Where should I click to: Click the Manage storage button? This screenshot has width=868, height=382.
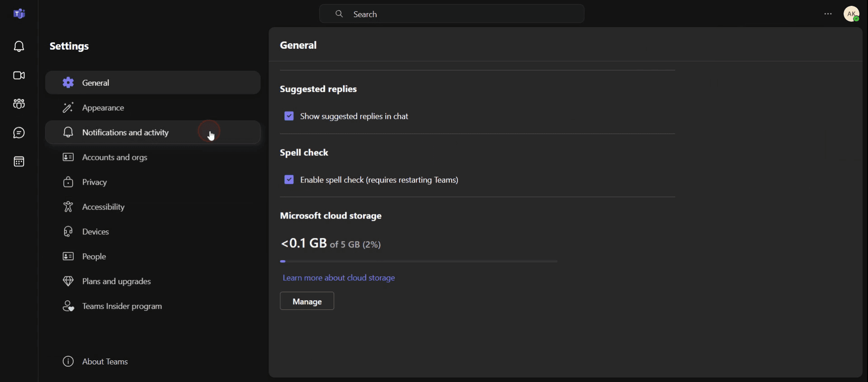pyautogui.click(x=307, y=301)
